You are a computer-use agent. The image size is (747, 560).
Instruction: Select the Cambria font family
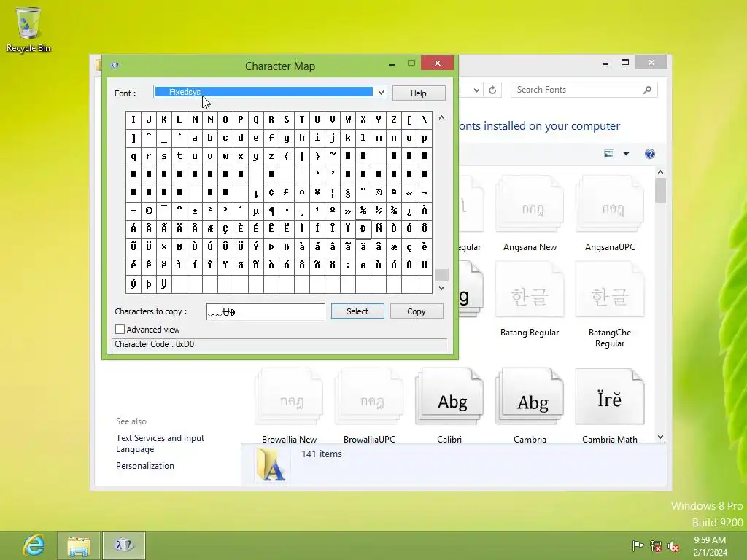530,405
